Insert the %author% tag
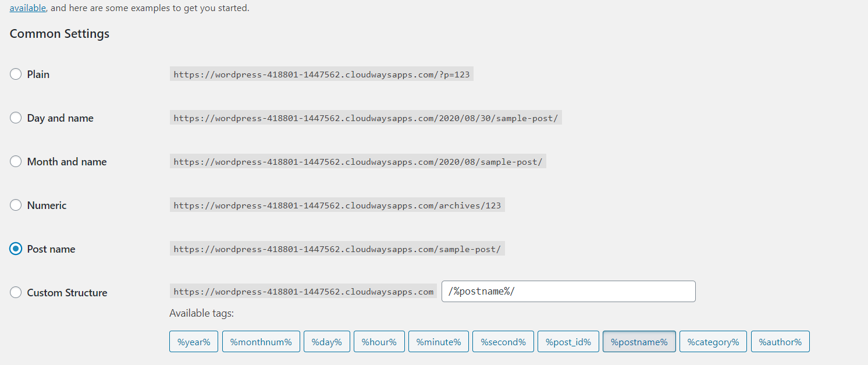The image size is (868, 365). pyautogui.click(x=780, y=342)
